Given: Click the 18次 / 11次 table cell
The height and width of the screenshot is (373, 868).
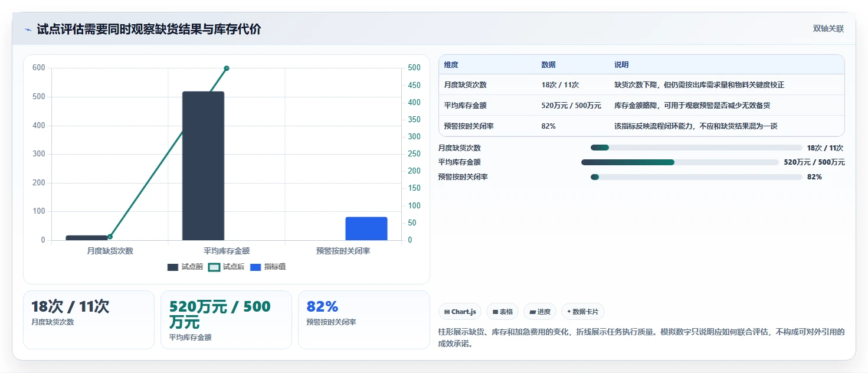Looking at the screenshot, I should 560,85.
